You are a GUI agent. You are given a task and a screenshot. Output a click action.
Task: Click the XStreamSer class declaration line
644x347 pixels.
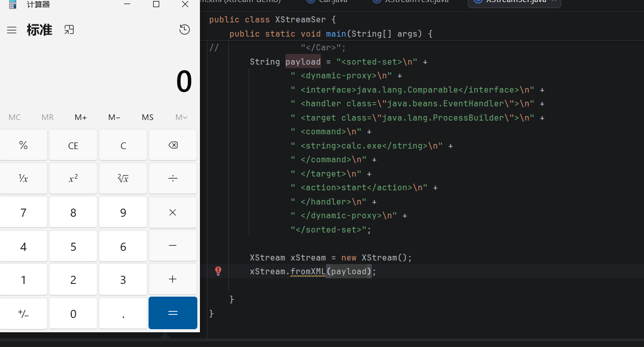click(x=272, y=20)
